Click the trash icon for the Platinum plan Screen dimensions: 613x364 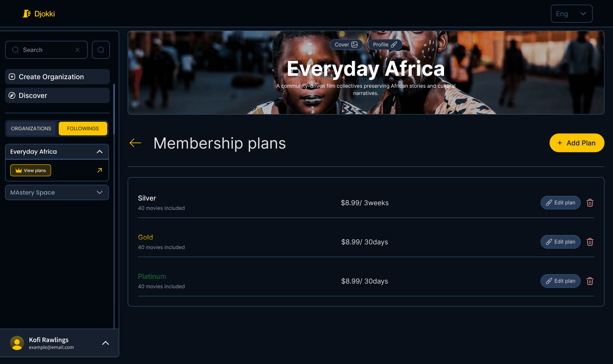[x=590, y=281]
